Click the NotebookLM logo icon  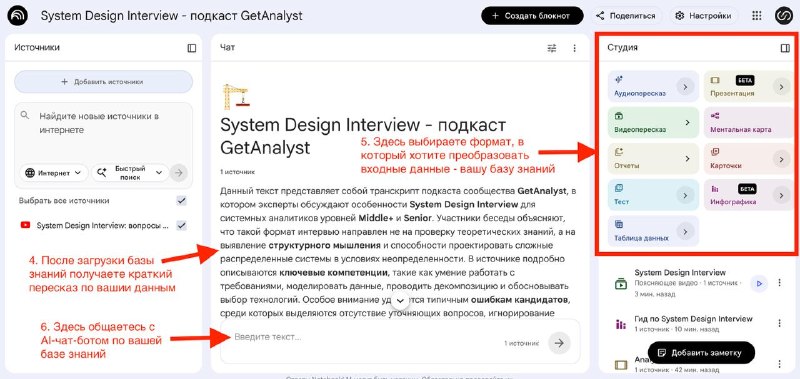coord(18,16)
